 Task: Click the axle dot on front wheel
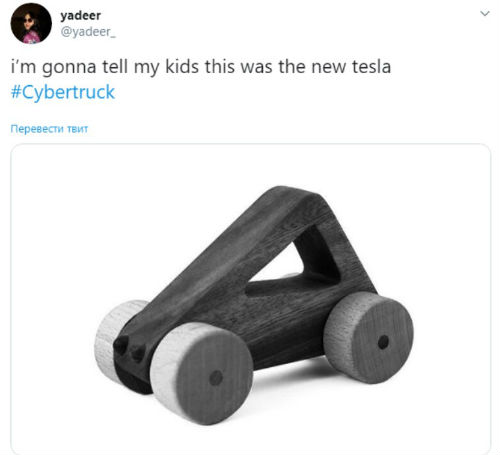pyautogui.click(x=216, y=378)
